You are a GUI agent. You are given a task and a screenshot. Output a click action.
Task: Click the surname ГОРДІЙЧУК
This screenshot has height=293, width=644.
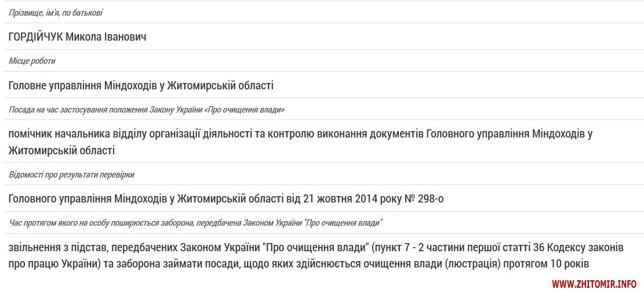tap(35, 37)
